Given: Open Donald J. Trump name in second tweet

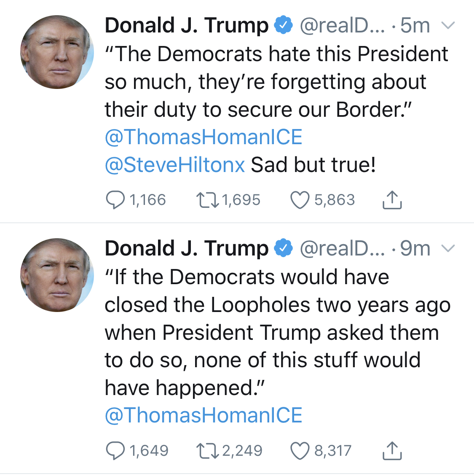Looking at the screenshot, I should click(186, 248).
